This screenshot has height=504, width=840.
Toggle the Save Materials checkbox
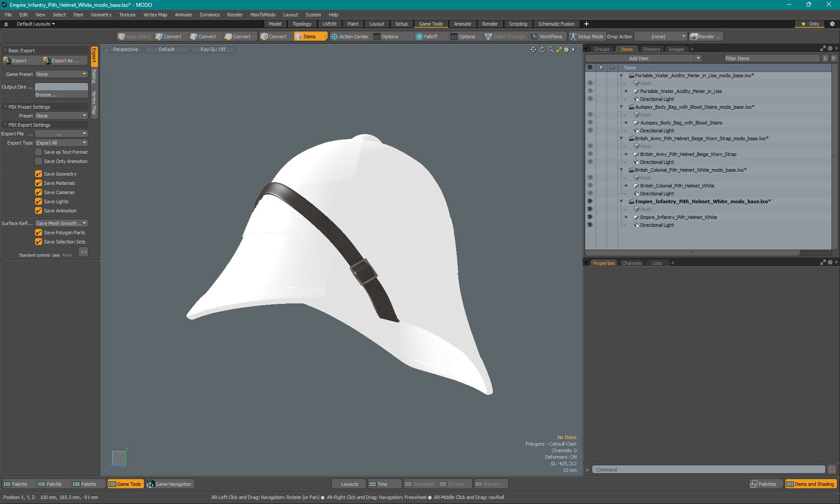[39, 183]
